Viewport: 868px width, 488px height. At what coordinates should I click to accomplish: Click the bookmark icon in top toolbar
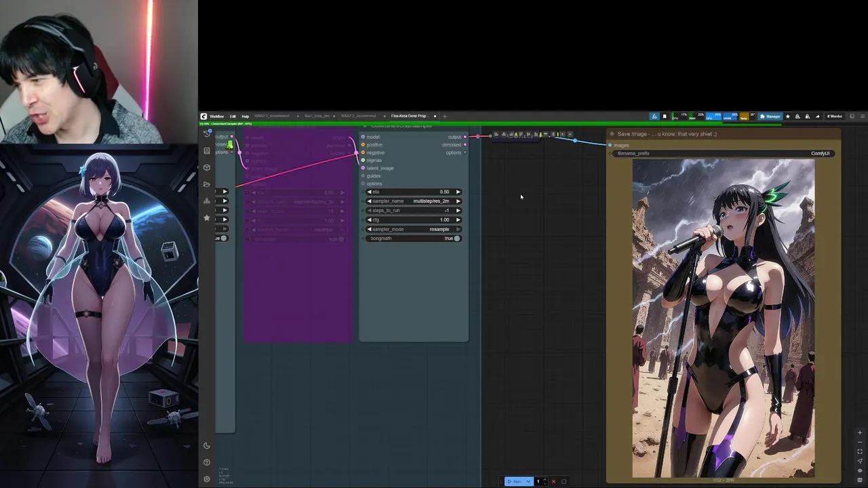pos(665,116)
